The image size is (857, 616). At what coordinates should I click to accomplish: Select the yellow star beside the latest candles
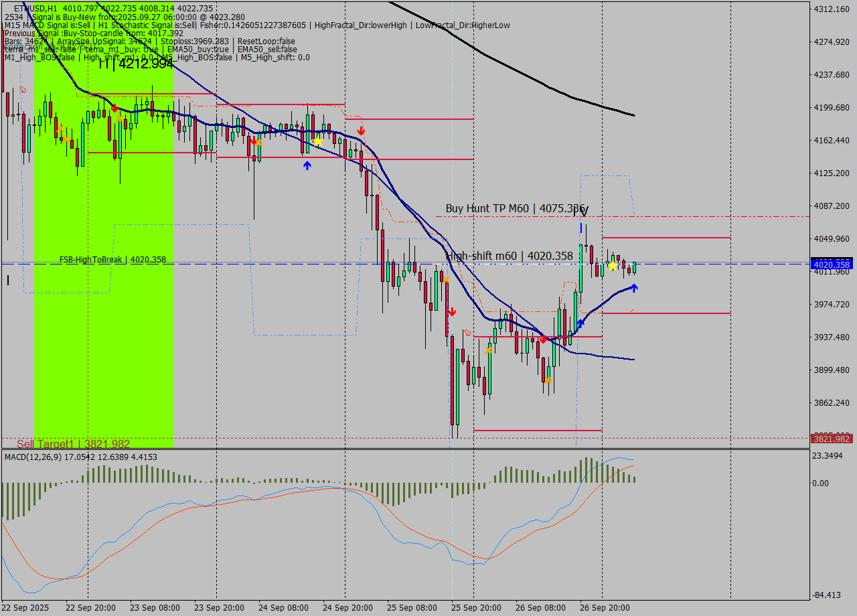point(612,266)
